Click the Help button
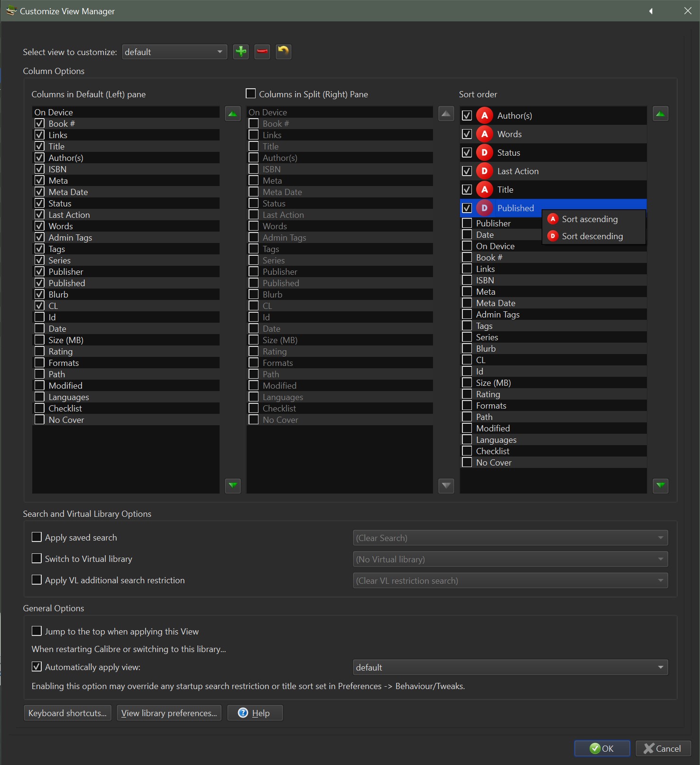700x765 pixels. tap(255, 713)
